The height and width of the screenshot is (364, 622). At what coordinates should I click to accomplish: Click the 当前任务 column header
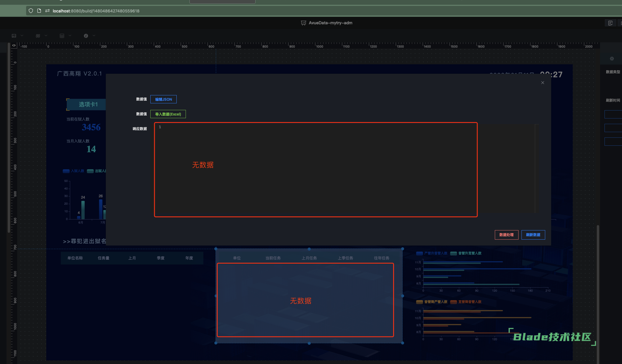(x=273, y=258)
